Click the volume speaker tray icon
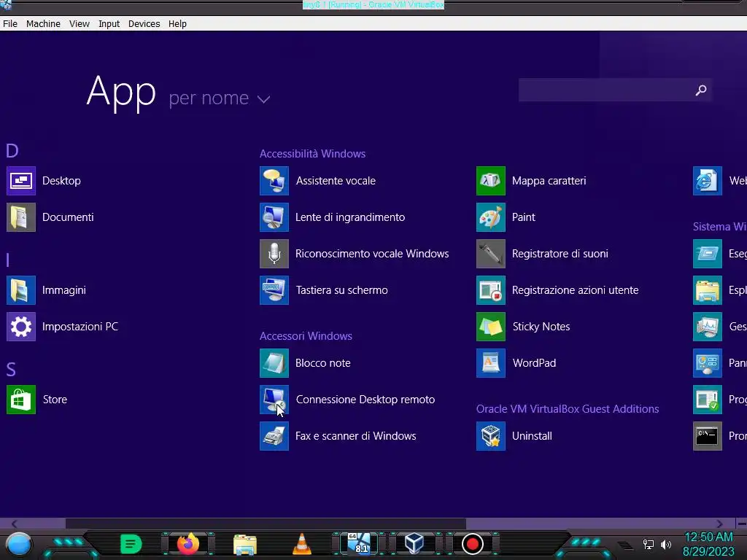 (666, 544)
